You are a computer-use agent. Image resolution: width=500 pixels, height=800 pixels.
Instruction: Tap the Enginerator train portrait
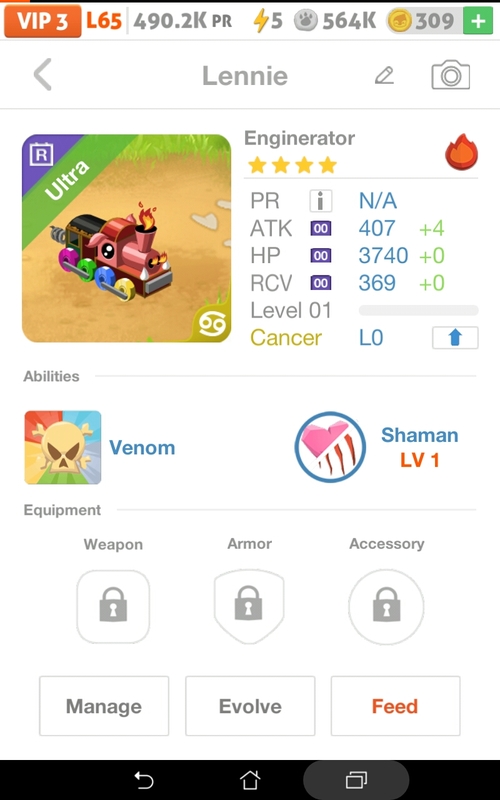point(127,238)
